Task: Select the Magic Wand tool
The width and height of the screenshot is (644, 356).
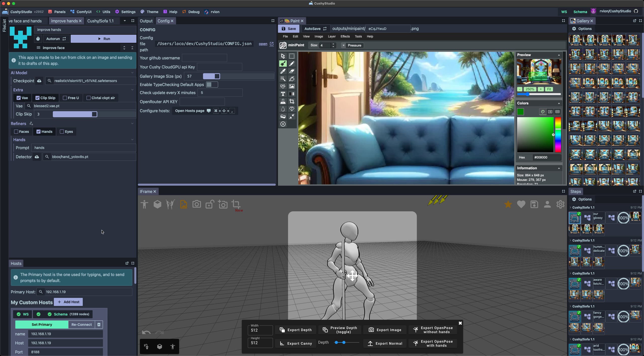Action: [x=283, y=79]
